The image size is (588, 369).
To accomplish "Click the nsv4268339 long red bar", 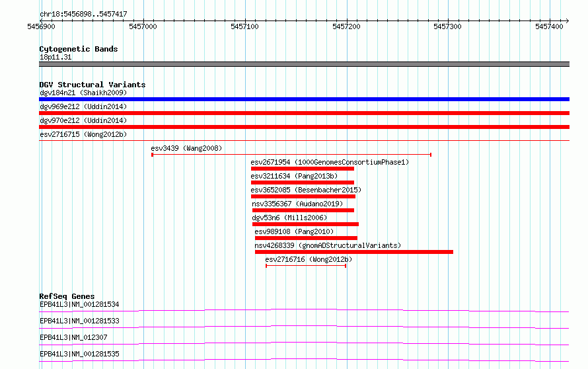I will 354,252.
